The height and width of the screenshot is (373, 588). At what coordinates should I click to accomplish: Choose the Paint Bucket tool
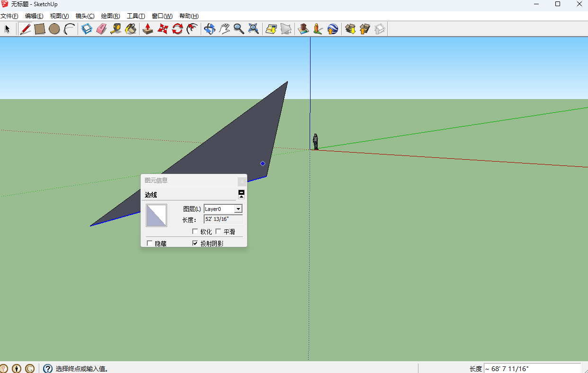click(x=131, y=29)
